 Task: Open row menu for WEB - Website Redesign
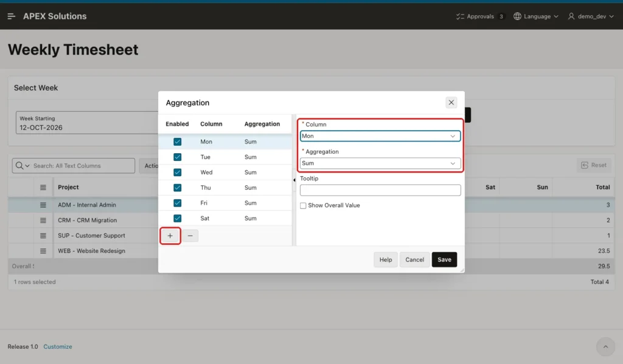(43, 251)
